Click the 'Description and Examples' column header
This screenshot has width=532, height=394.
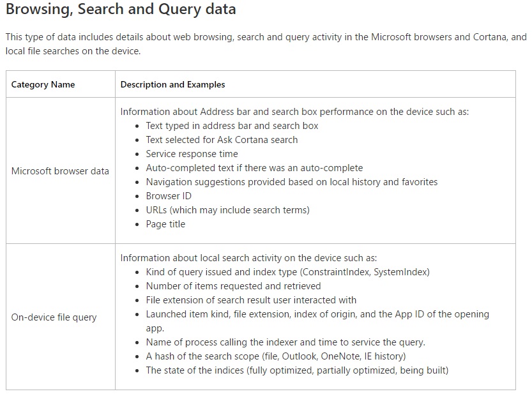(172, 84)
